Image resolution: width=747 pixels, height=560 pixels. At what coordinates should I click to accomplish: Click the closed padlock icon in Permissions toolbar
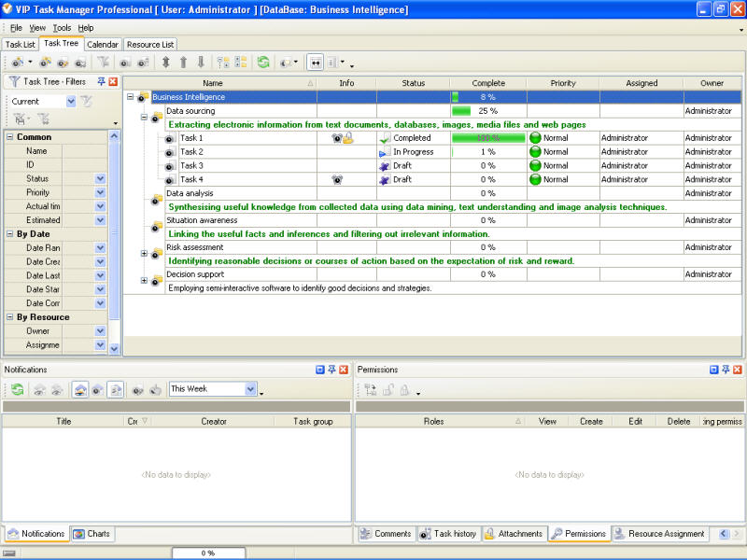click(x=404, y=390)
